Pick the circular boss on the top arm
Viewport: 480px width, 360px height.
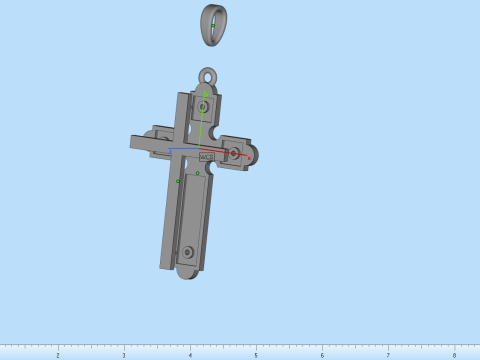coord(203,107)
